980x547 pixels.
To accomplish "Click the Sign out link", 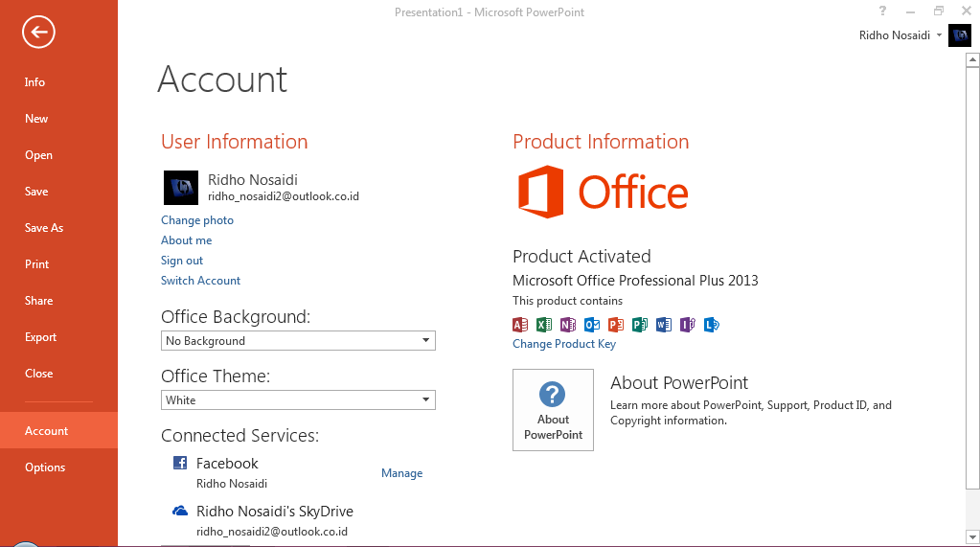I will (182, 260).
